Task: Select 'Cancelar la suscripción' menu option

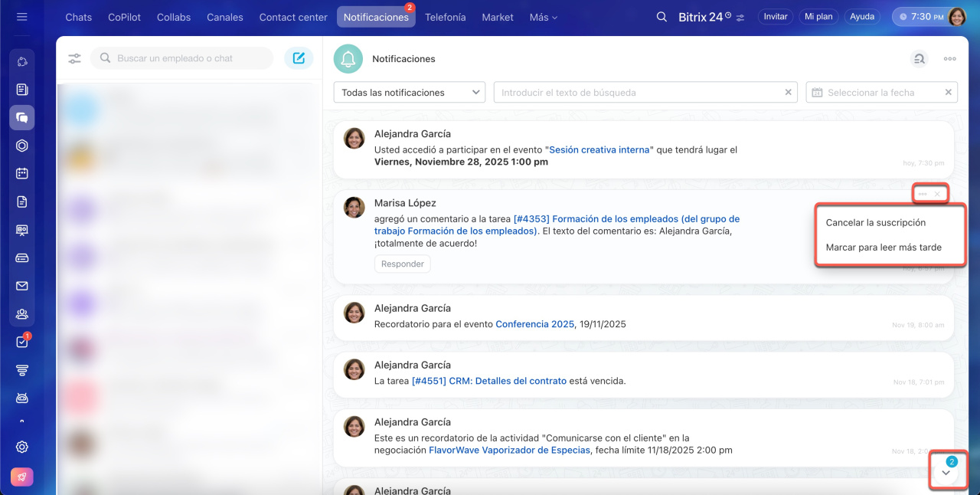Action: click(x=875, y=223)
